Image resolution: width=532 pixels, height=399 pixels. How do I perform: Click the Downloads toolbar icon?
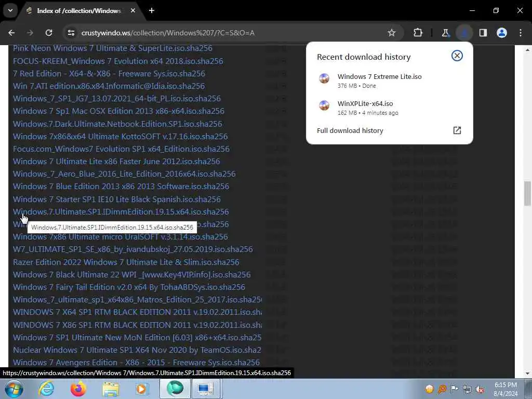point(464,33)
